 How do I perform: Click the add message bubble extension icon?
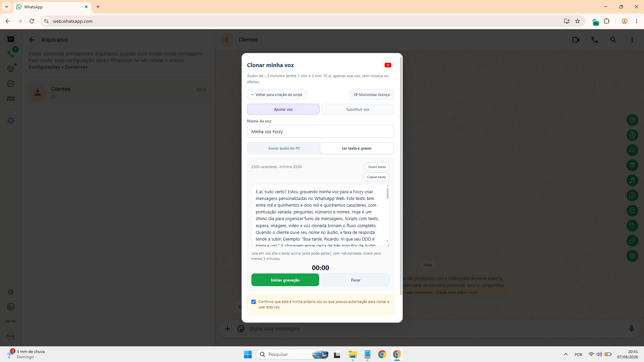(x=632, y=195)
